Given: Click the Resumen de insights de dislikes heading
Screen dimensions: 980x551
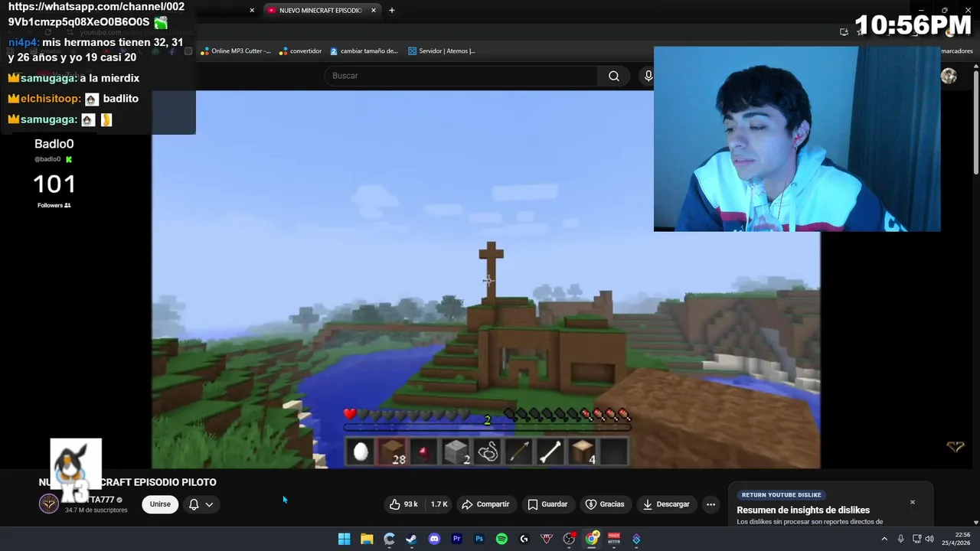Looking at the screenshot, I should (803, 510).
